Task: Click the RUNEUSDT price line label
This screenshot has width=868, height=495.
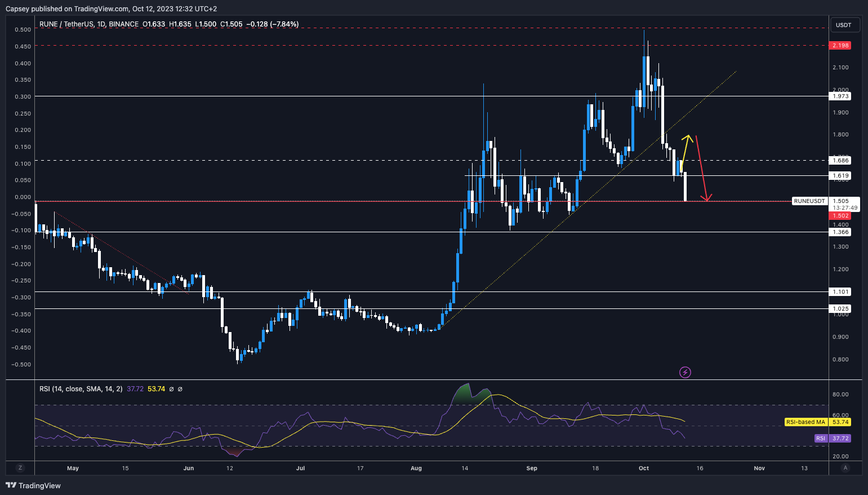Action: [x=809, y=201]
